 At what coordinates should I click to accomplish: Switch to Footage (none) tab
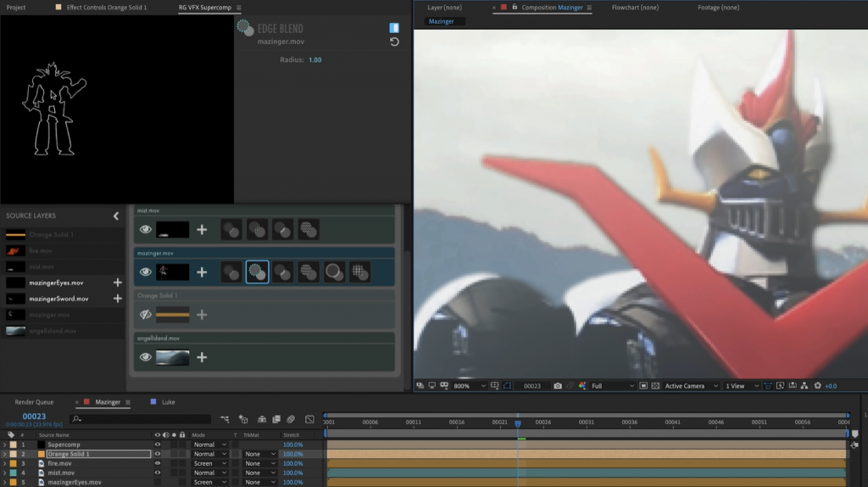pyautogui.click(x=718, y=7)
